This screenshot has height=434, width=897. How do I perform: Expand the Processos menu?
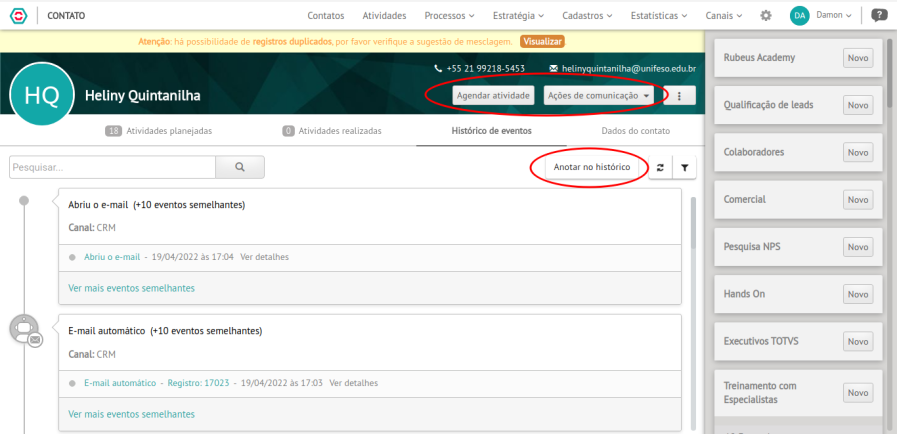click(x=449, y=16)
